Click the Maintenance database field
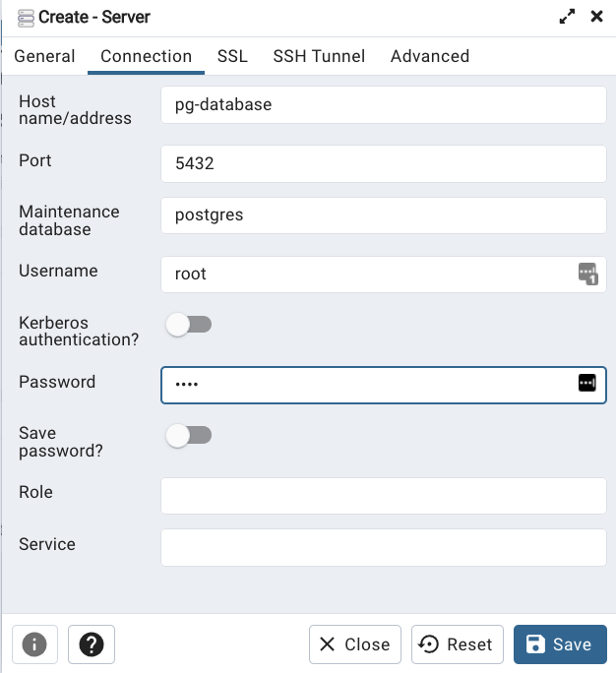The width and height of the screenshot is (616, 673). point(384,215)
